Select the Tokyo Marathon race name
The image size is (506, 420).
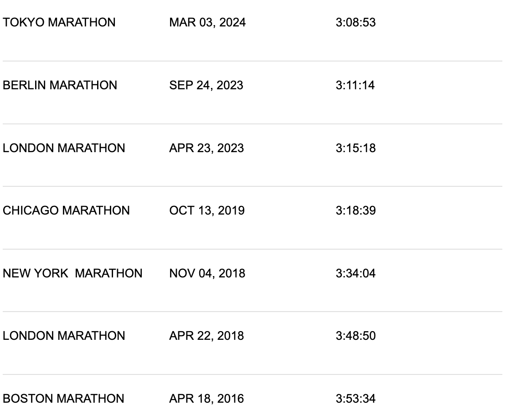[59, 22]
